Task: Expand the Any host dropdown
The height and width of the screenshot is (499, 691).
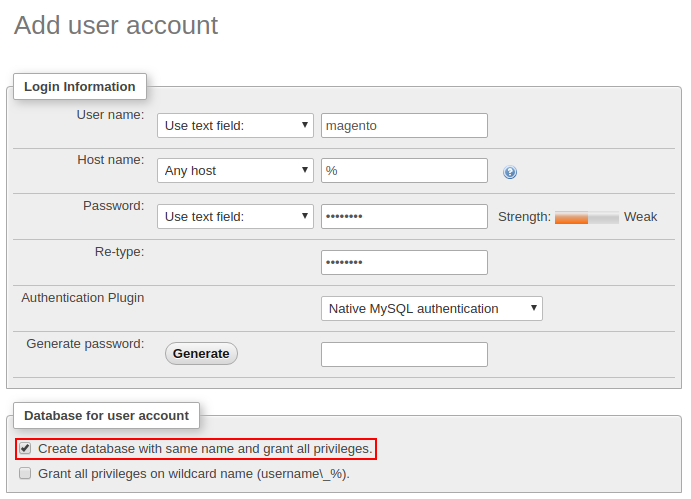Action: pyautogui.click(x=235, y=171)
